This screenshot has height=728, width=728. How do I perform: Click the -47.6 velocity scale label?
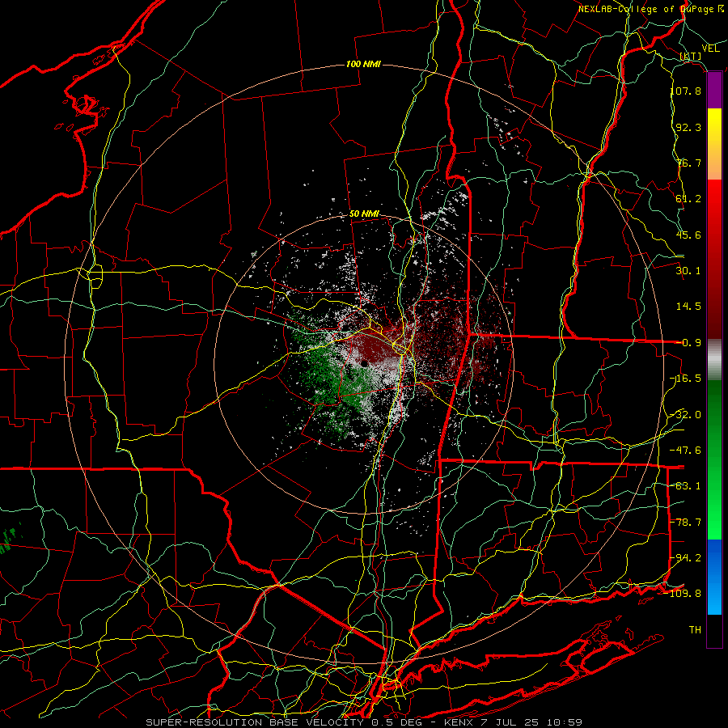pyautogui.click(x=686, y=451)
